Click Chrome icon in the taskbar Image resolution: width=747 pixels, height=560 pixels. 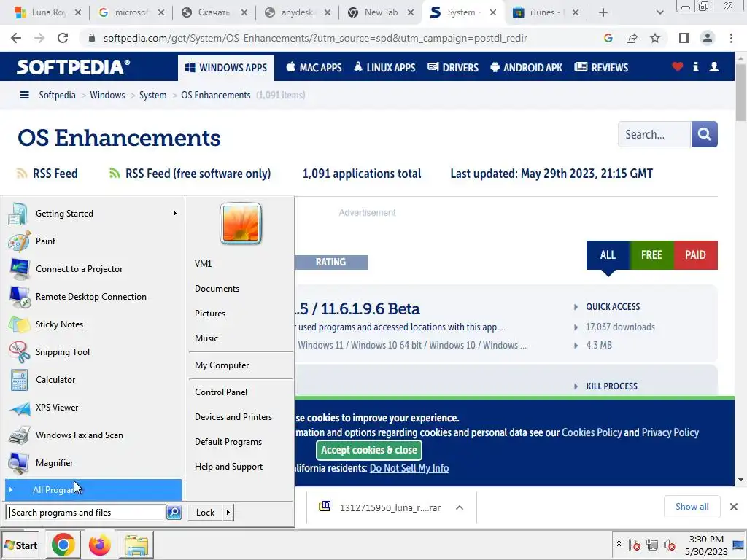tap(63, 545)
